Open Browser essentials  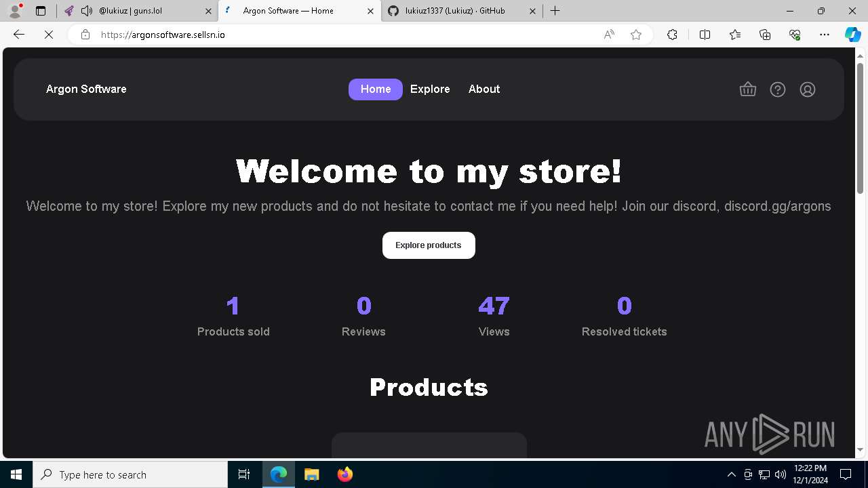(x=795, y=35)
